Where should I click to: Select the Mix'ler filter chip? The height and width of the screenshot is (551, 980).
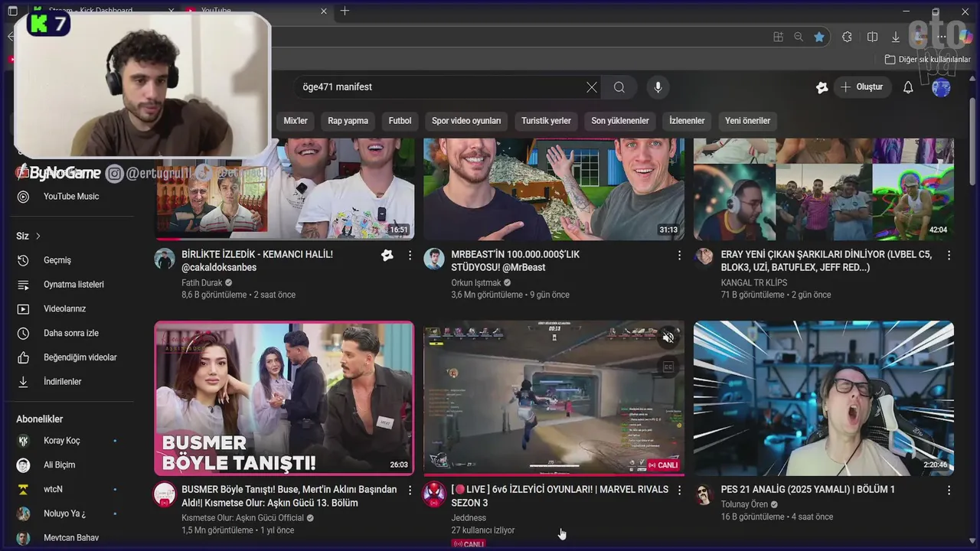click(x=296, y=121)
